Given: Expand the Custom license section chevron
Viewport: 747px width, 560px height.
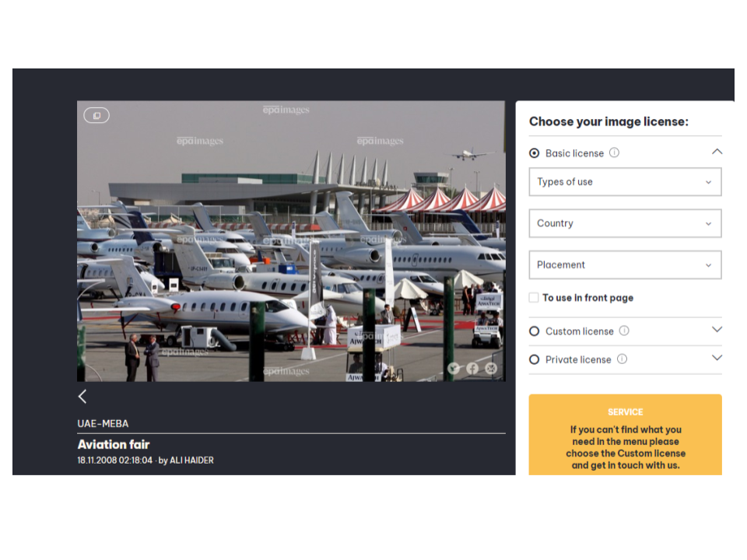Looking at the screenshot, I should [x=717, y=330].
